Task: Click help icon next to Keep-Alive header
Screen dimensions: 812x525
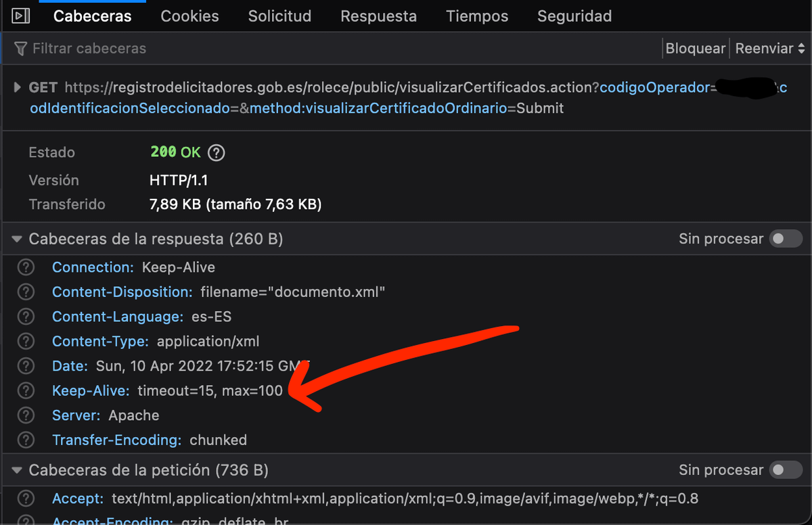Action: [x=26, y=390]
